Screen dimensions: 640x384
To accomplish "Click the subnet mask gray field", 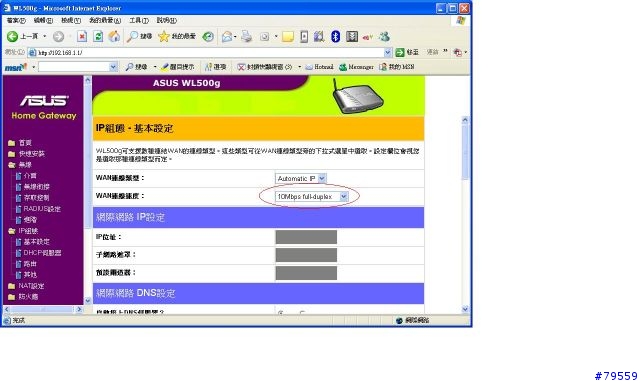I will click(306, 255).
